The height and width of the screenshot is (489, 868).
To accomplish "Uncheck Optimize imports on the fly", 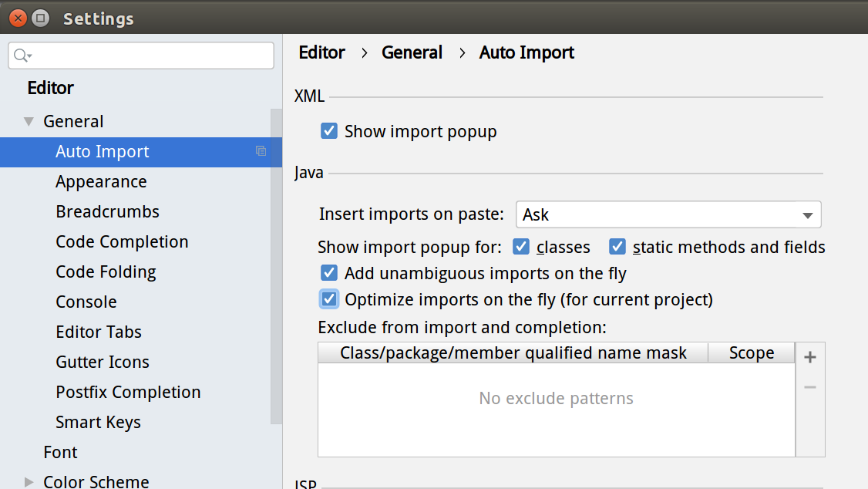I will click(329, 298).
